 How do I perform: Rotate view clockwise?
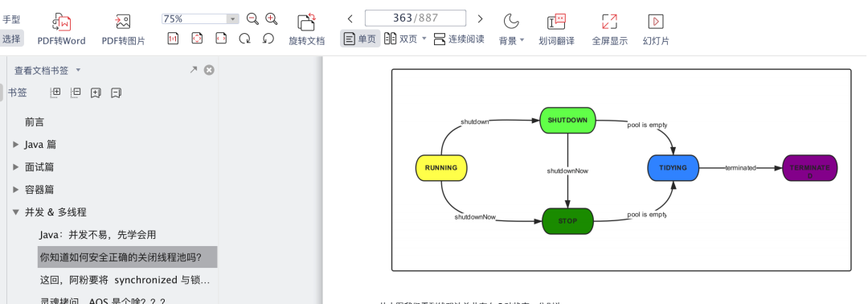244,39
